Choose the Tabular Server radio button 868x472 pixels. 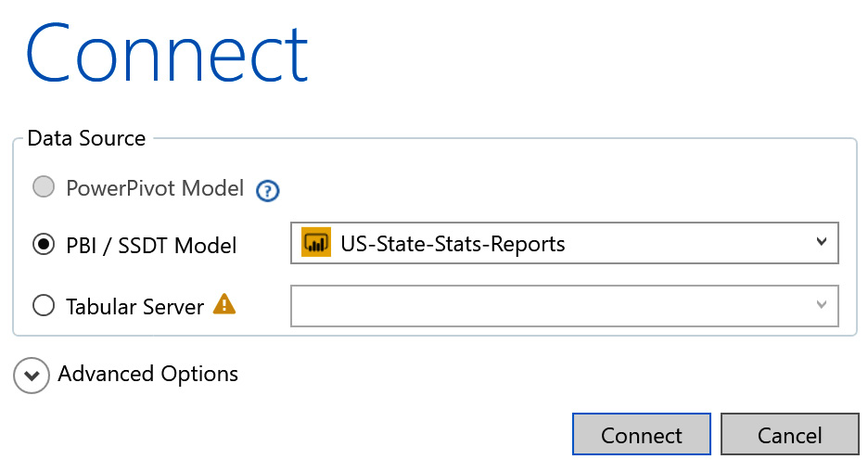click(x=44, y=305)
